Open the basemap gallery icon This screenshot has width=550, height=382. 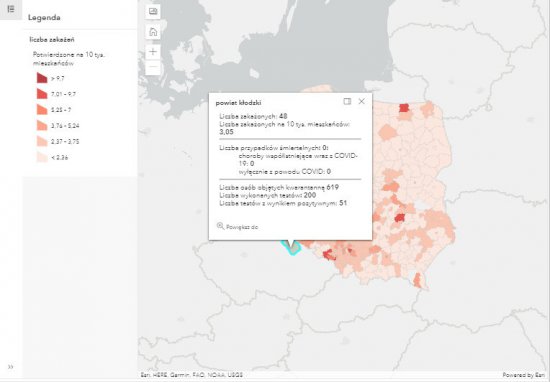153,12
